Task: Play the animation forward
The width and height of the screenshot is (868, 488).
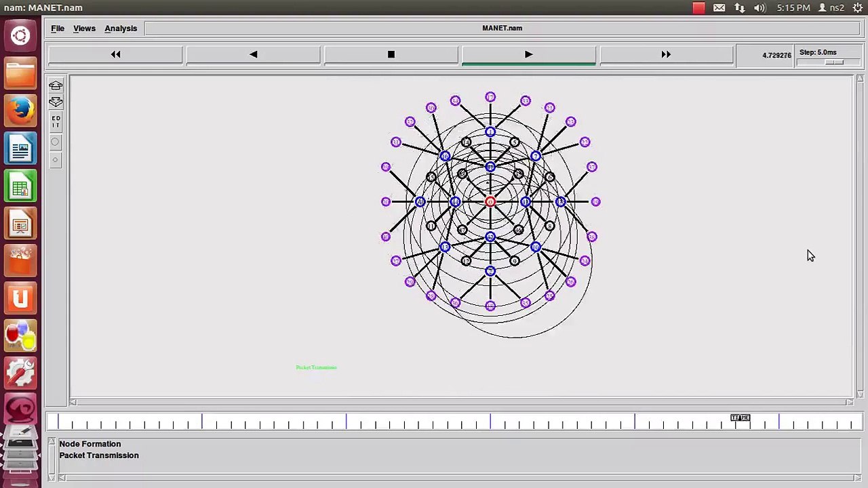Action: tap(529, 54)
